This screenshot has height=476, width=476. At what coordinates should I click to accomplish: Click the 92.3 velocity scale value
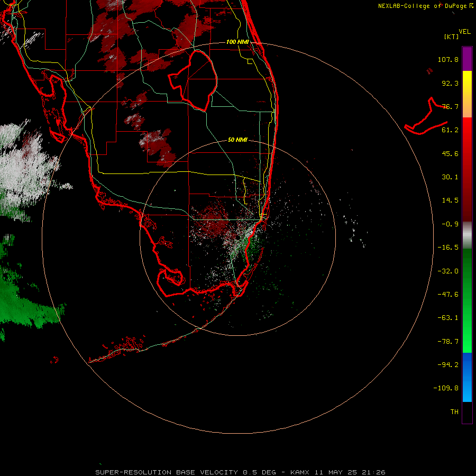[x=450, y=83]
